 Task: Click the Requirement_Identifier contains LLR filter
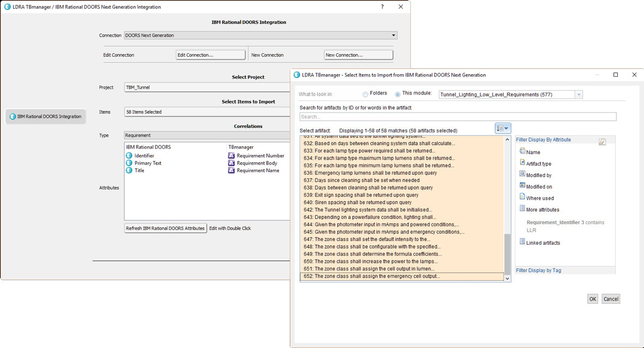point(565,226)
